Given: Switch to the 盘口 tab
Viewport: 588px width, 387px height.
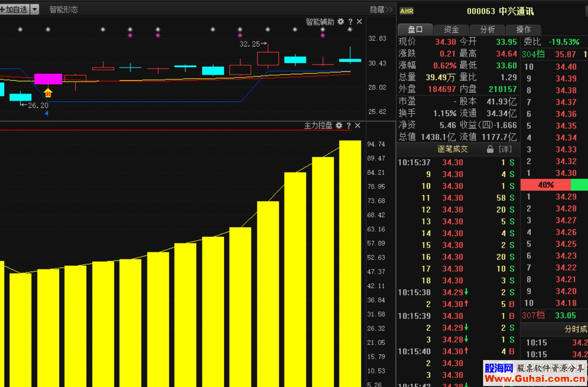Looking at the screenshot, I should click(415, 29).
